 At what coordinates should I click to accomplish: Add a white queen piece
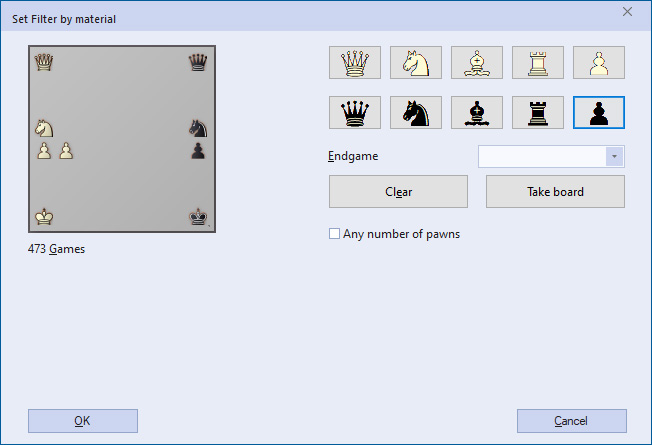[355, 62]
